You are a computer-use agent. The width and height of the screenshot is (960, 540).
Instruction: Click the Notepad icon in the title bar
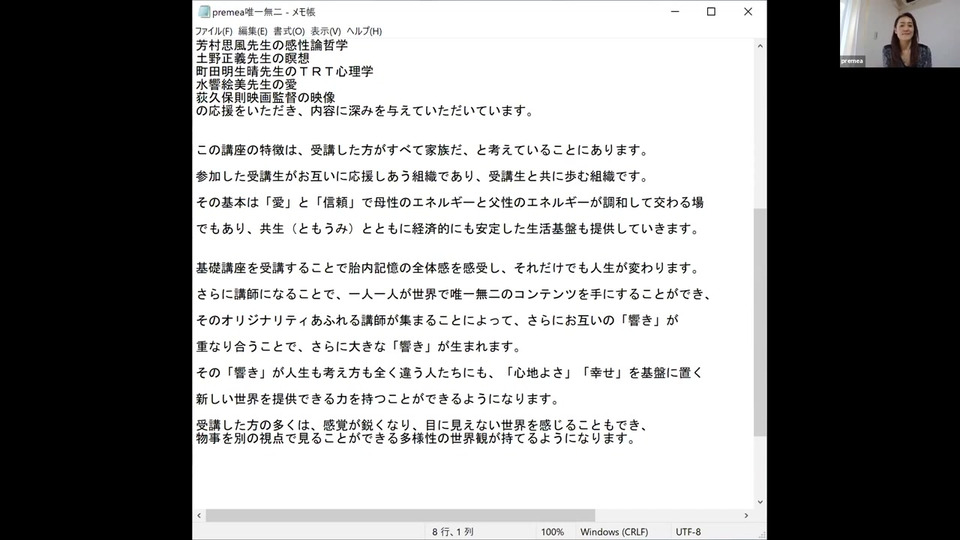[204, 12]
